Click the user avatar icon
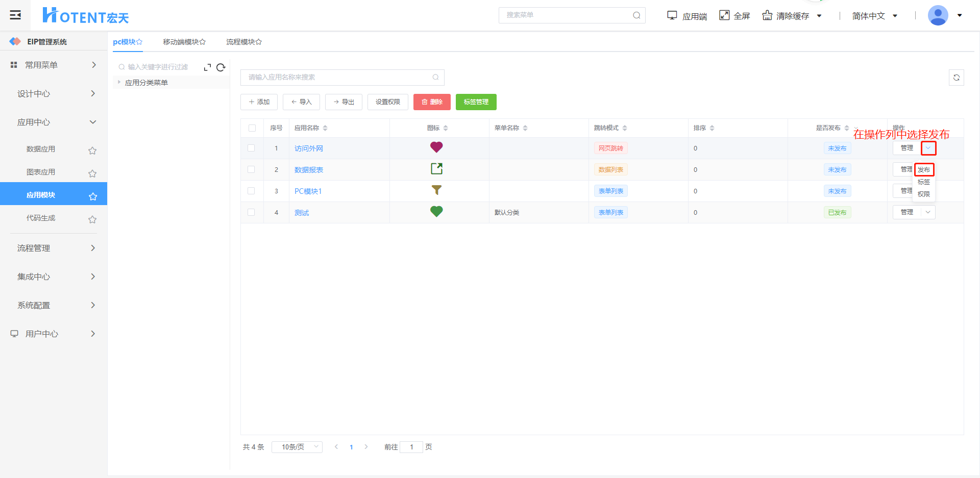This screenshot has width=980, height=478. tap(938, 15)
